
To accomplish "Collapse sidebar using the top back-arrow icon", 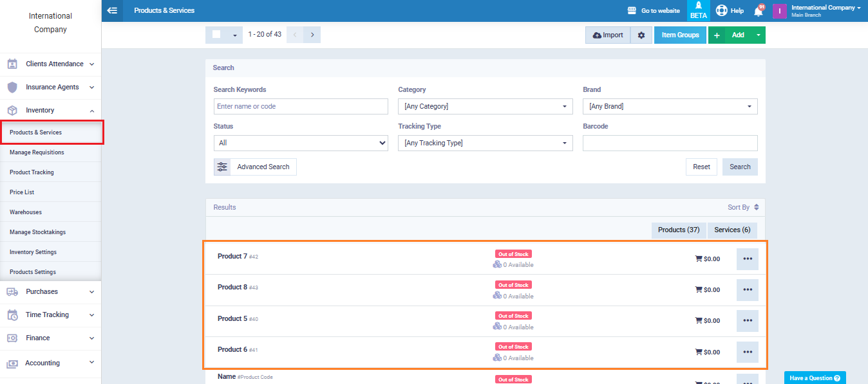I will 112,10.
